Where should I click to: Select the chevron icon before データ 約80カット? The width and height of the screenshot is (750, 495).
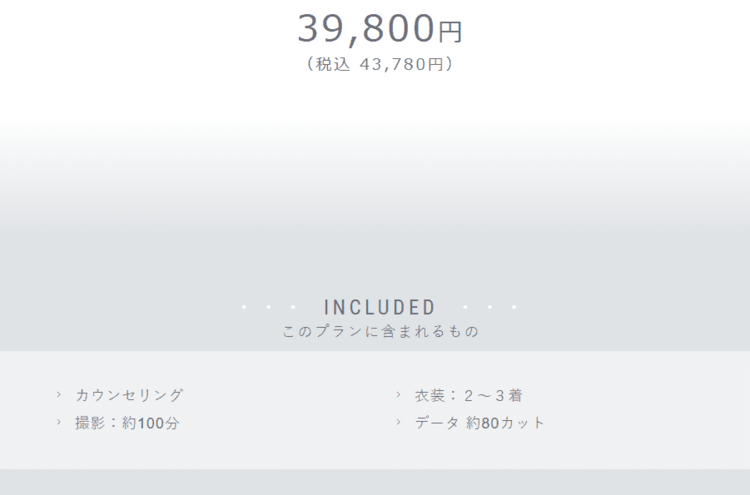pos(398,422)
